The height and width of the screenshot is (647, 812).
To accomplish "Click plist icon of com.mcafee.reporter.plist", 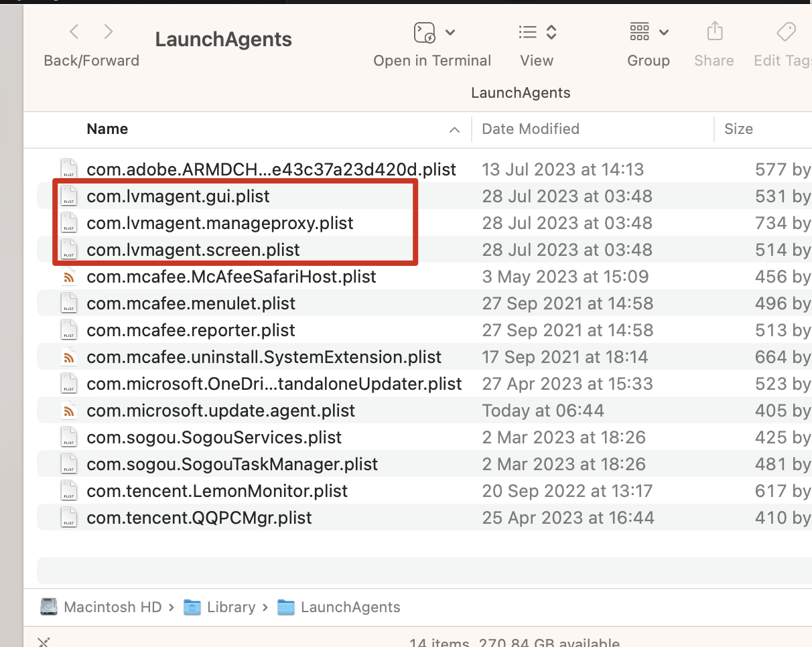I will 68,330.
